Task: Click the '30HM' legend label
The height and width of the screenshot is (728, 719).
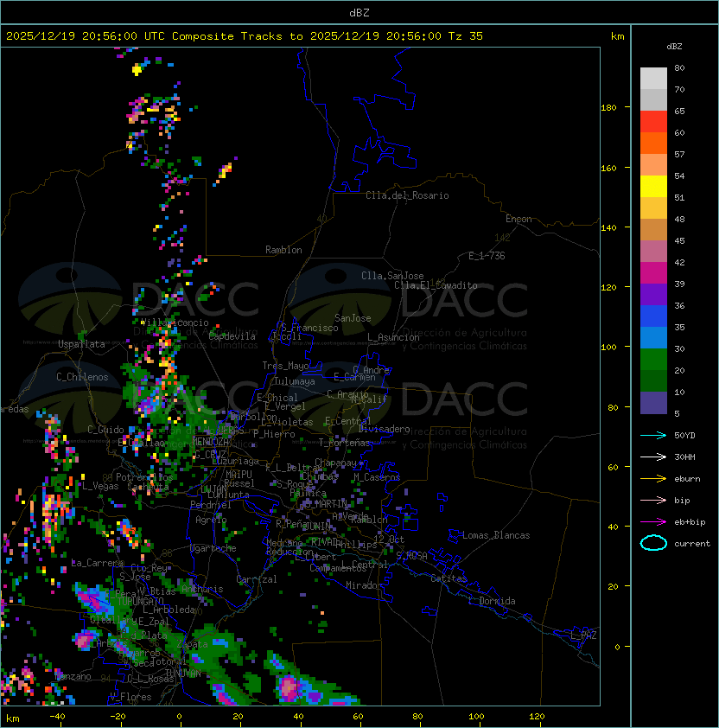Action: [684, 457]
